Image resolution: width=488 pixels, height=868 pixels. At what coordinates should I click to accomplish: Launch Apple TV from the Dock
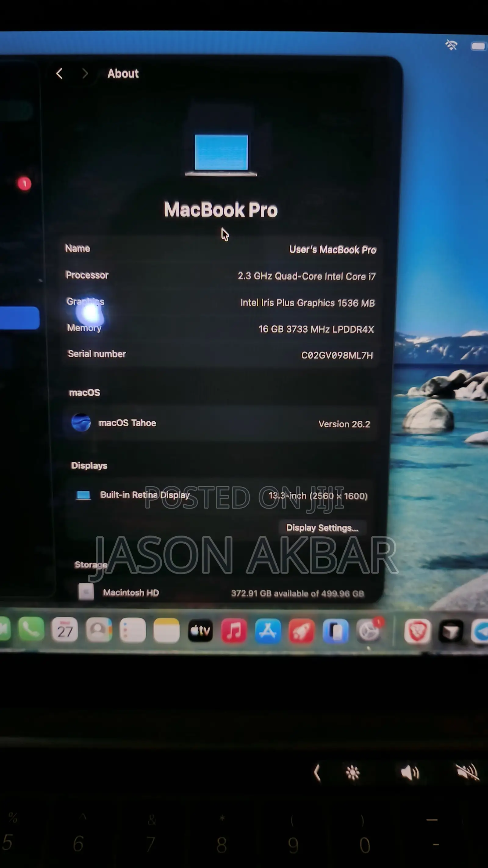[x=200, y=631]
